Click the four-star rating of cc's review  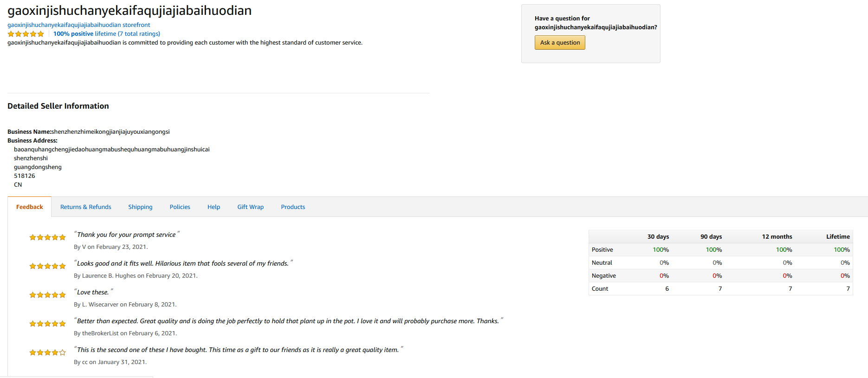click(47, 352)
